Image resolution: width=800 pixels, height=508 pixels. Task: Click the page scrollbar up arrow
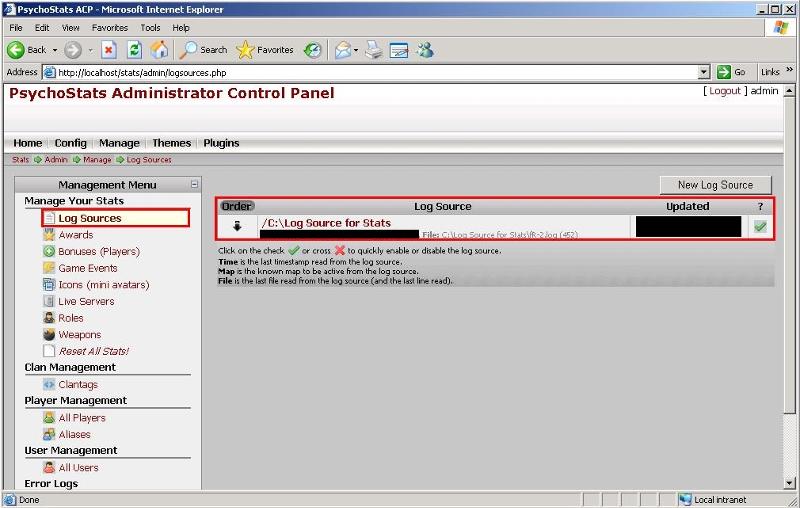click(789, 91)
